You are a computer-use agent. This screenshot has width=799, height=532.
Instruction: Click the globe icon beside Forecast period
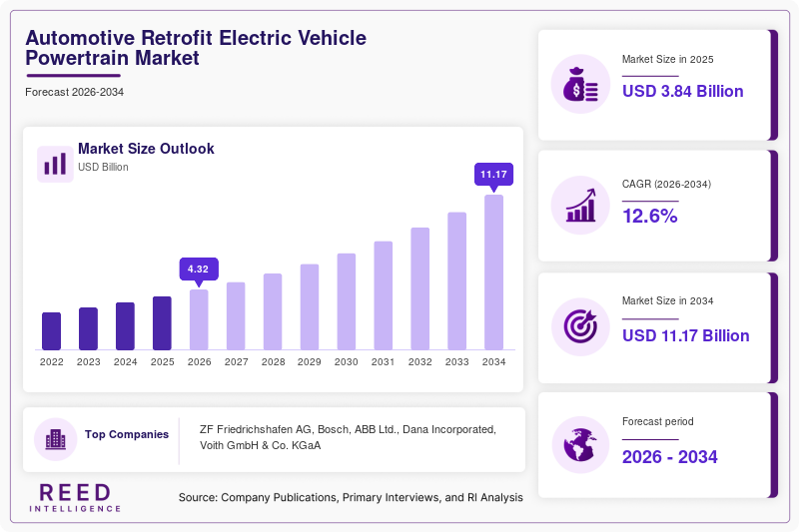[580, 445]
